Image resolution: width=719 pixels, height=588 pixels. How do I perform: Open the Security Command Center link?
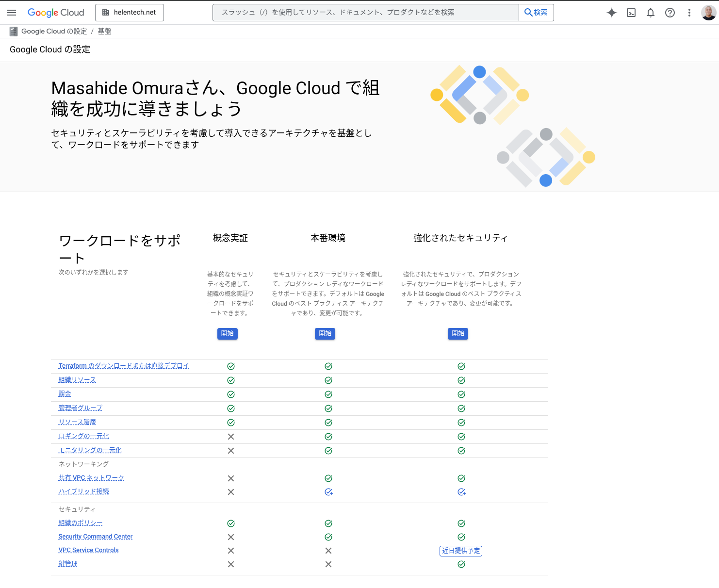[x=96, y=537]
